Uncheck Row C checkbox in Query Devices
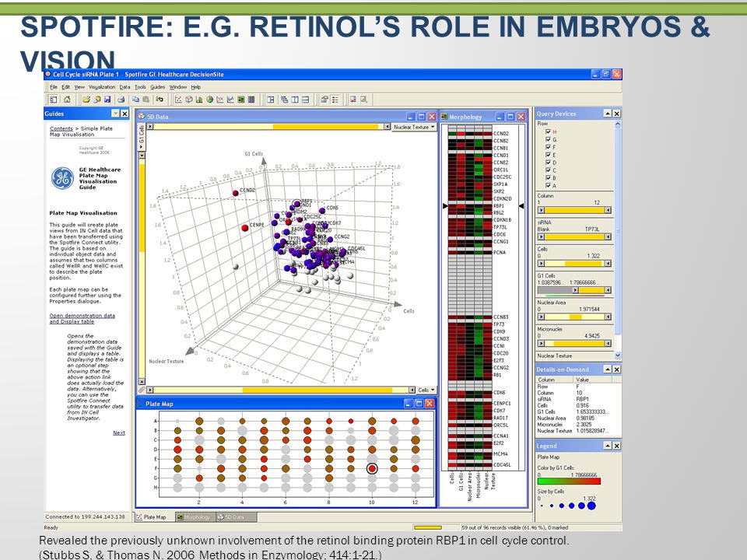Image resolution: width=747 pixels, height=560 pixels. click(548, 170)
